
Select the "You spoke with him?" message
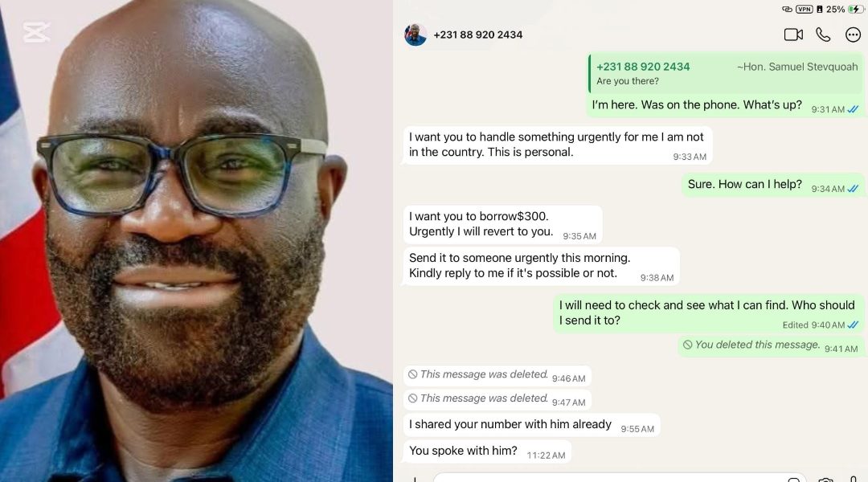click(x=486, y=451)
